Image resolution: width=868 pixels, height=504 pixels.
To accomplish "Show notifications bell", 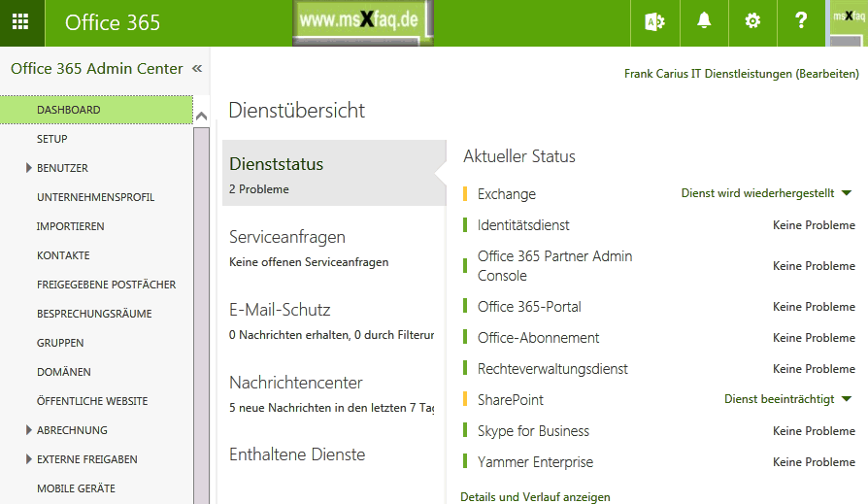I will coord(704,22).
